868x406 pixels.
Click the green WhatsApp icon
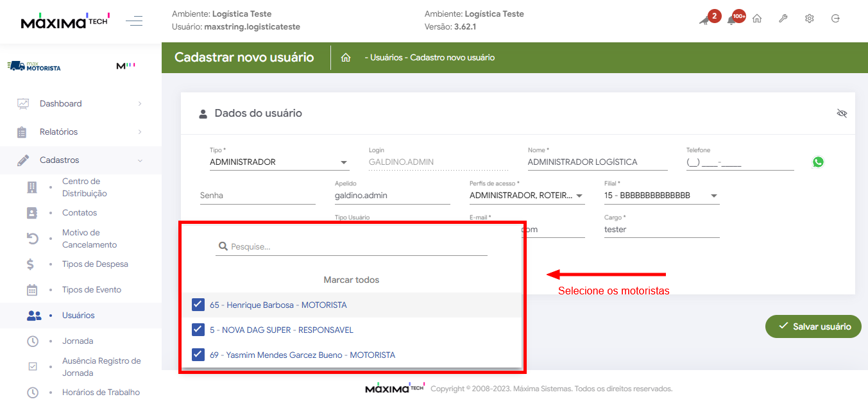pyautogui.click(x=818, y=162)
